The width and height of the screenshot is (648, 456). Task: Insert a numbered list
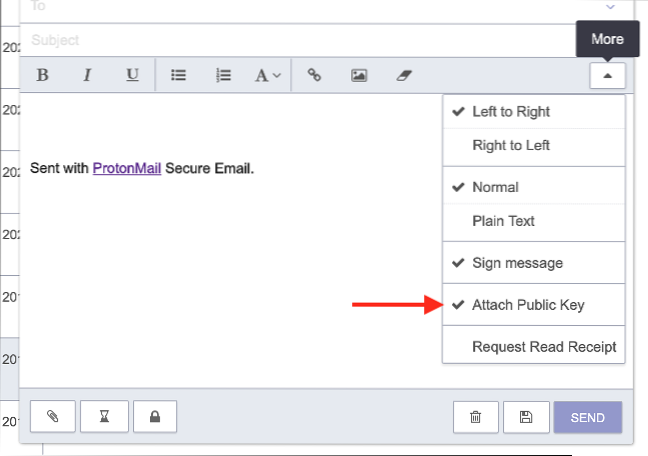(224, 75)
